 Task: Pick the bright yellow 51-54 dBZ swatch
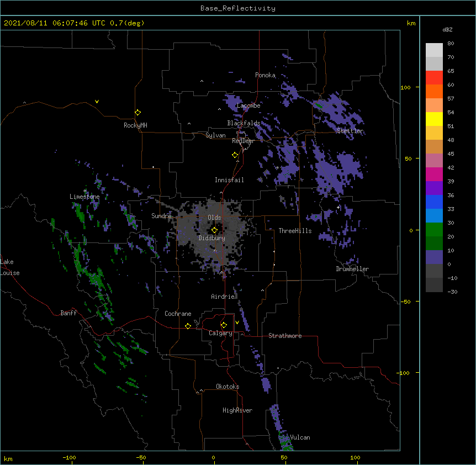click(434, 119)
